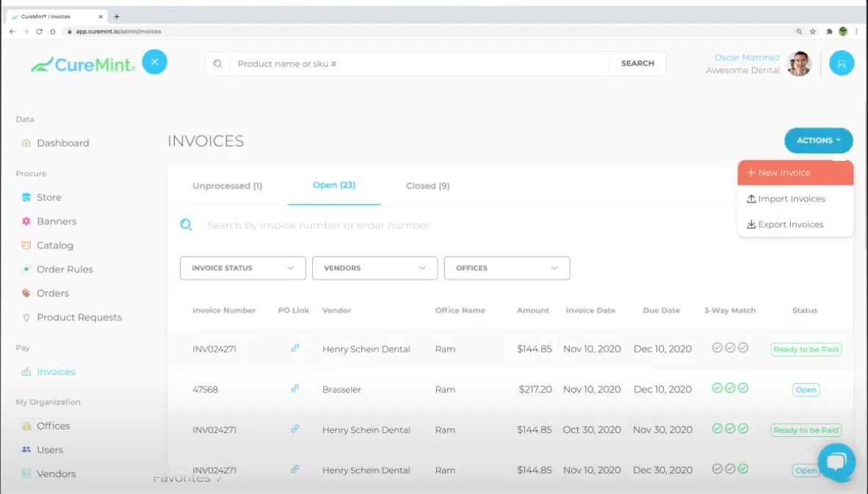Click the Users people icon
This screenshot has height=494, width=868.
coord(26,450)
